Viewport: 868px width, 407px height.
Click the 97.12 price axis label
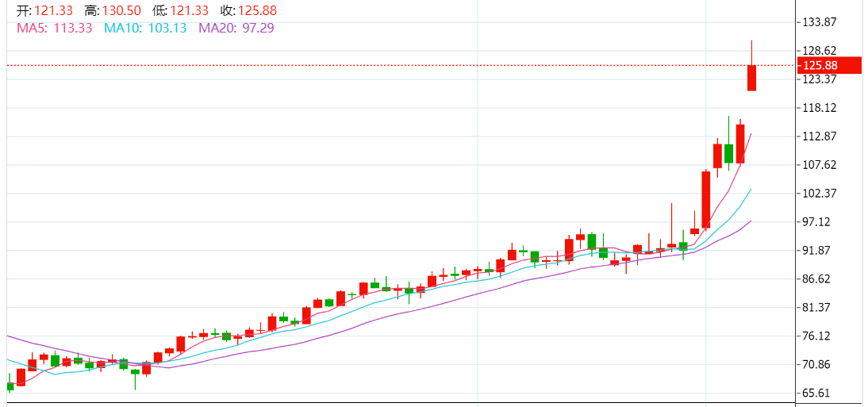(x=816, y=222)
